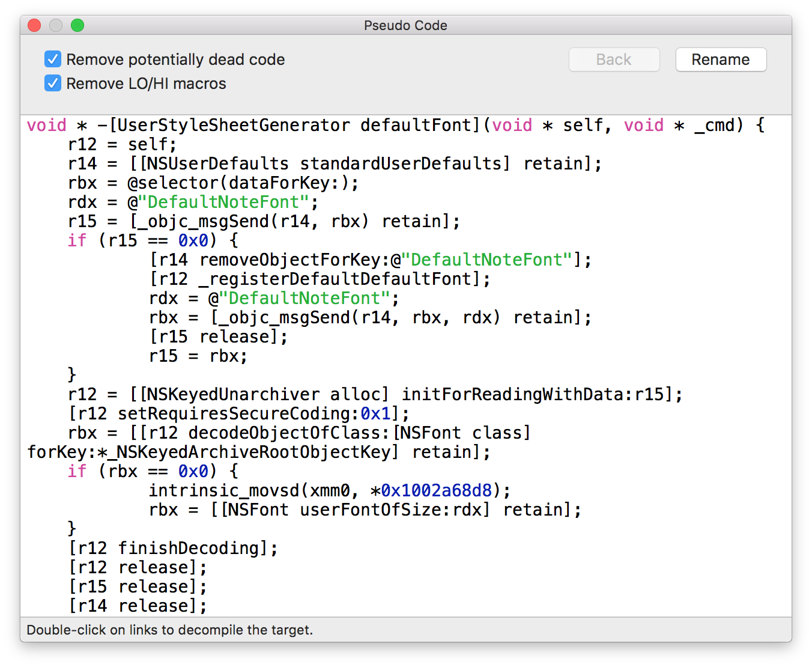This screenshot has width=812, height=667.
Task: Click userFontOfSize:rdx text
Action: point(391,510)
